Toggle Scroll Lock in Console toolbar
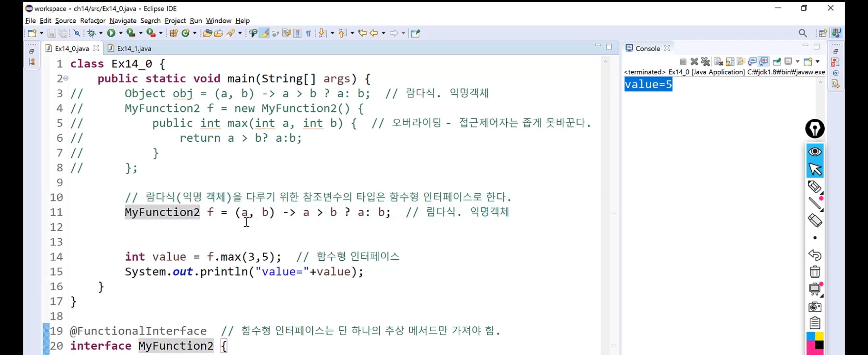The height and width of the screenshot is (355, 868). pyautogui.click(x=730, y=62)
